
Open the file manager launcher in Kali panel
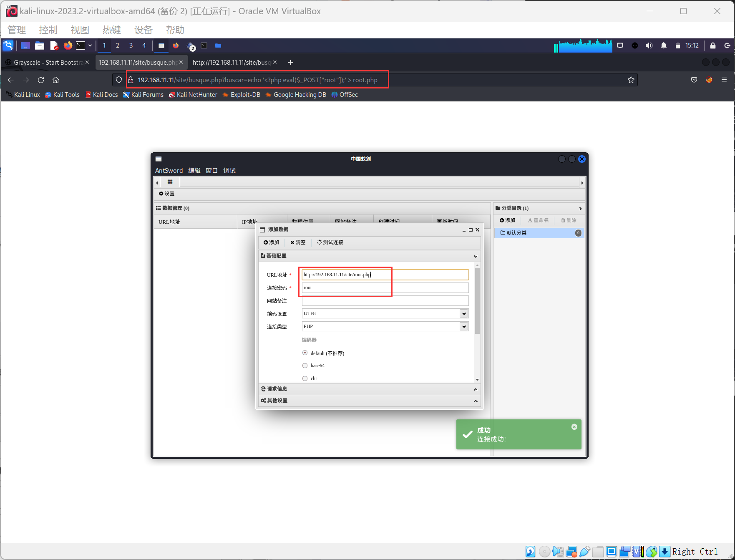(40, 45)
